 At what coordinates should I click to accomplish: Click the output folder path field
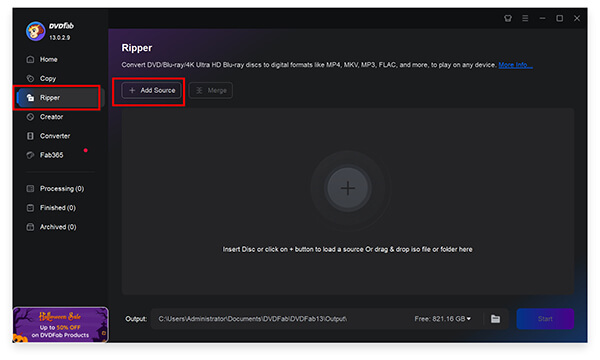282,319
